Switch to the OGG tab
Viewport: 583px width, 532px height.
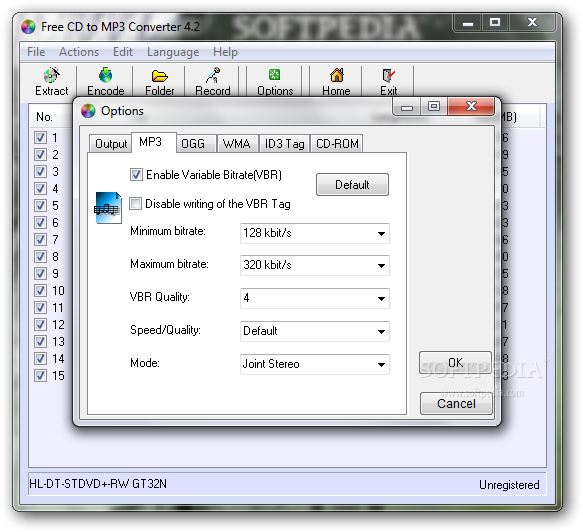point(196,144)
